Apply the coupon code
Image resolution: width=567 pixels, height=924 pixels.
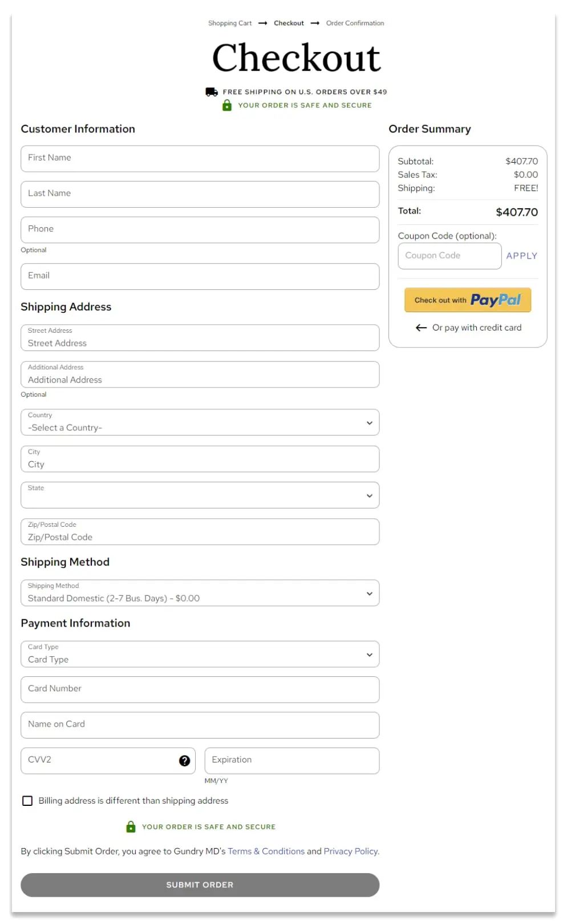(x=521, y=256)
